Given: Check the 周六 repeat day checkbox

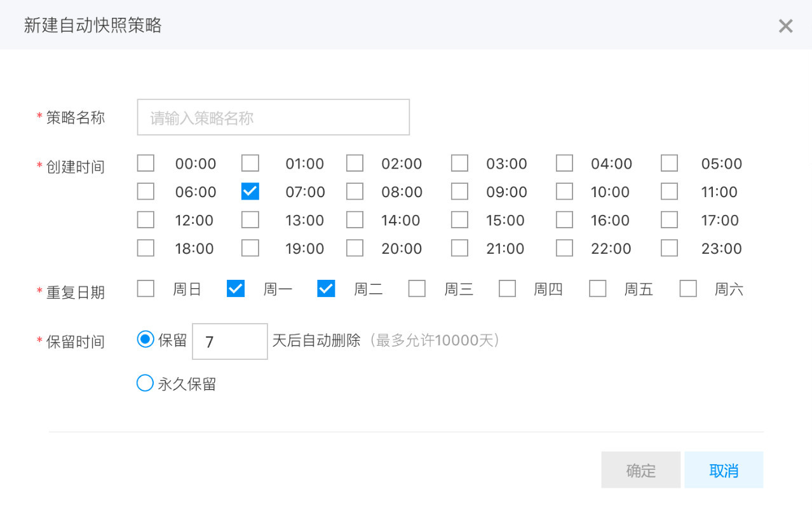Looking at the screenshot, I should 688,289.
